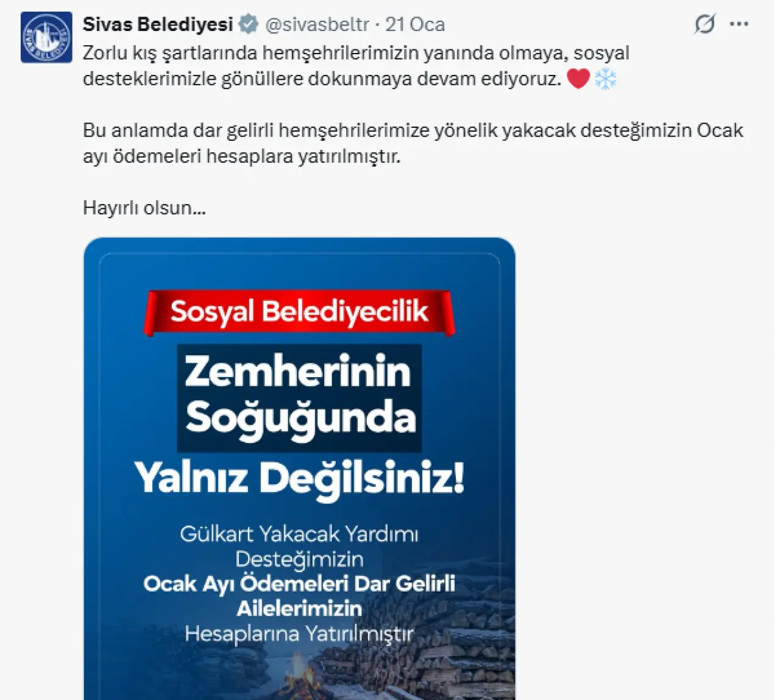Click the Yalnız Değilsiniz! text on image
The width and height of the screenshot is (780, 700).
click(x=299, y=478)
